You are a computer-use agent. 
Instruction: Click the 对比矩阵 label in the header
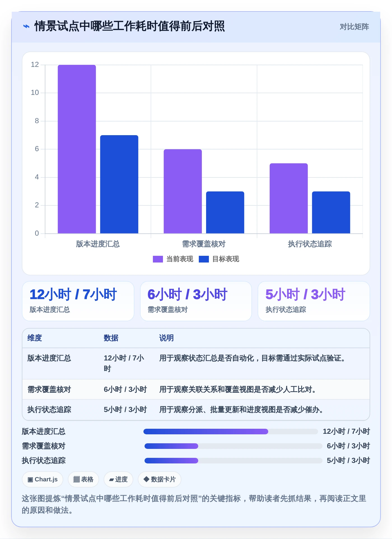354,27
